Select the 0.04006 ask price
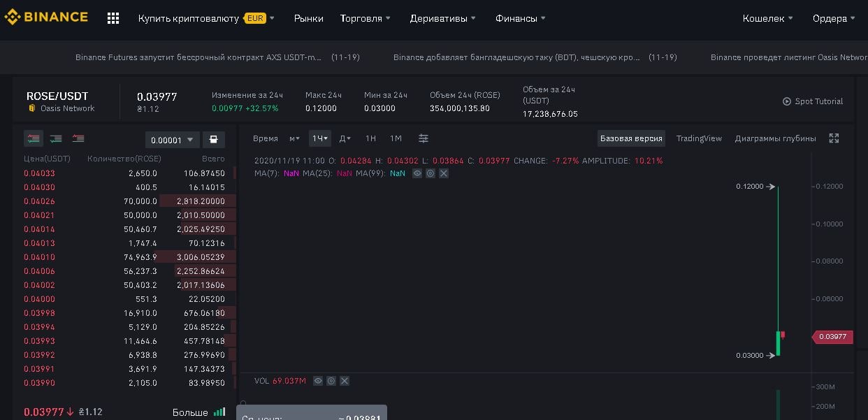868x420 pixels. [x=39, y=271]
